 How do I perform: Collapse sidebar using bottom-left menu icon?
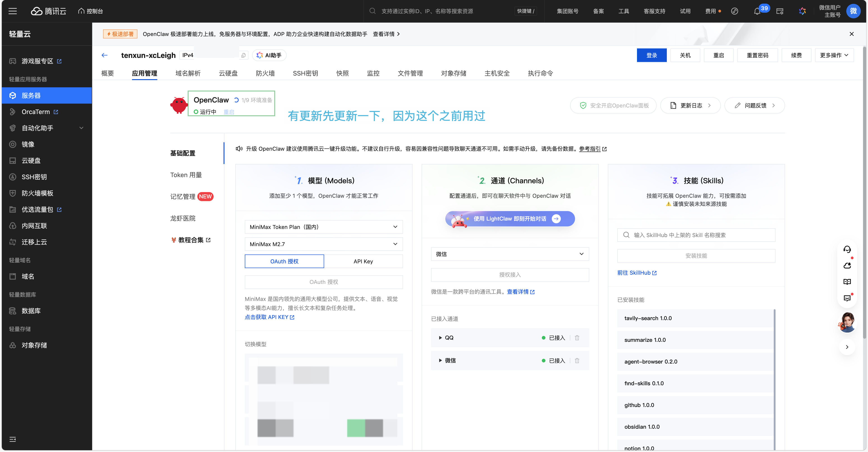point(12,439)
